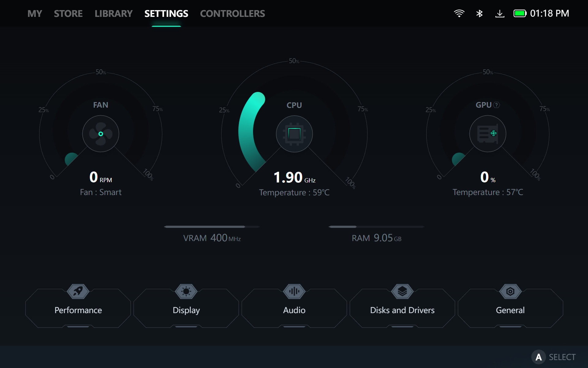Click the fan icon in FAN gauge
The width and height of the screenshot is (588, 368).
(100, 134)
